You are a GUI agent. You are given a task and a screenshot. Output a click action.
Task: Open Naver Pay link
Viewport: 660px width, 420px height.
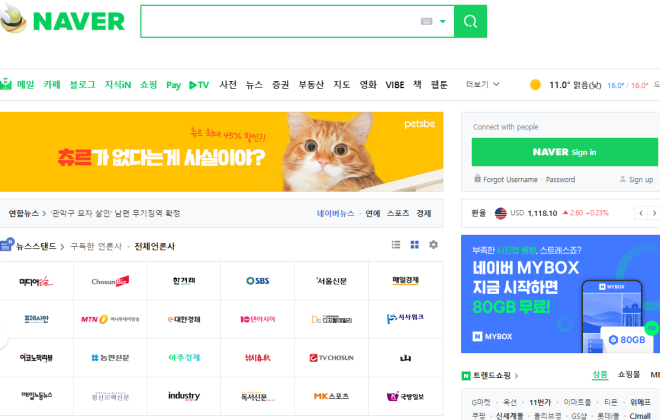coord(173,85)
